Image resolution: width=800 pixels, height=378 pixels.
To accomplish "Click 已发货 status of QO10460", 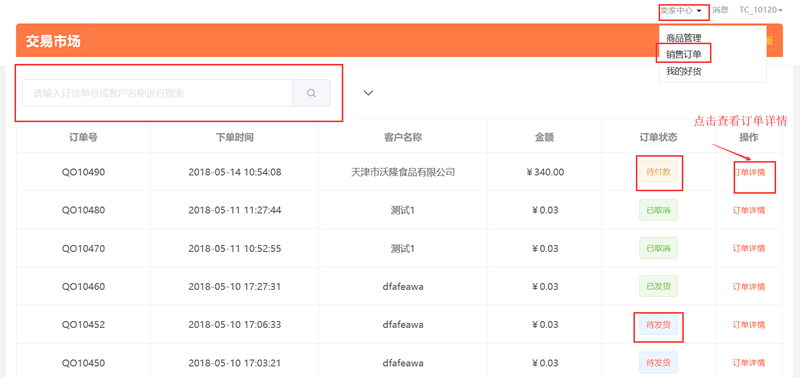I will 658,286.
